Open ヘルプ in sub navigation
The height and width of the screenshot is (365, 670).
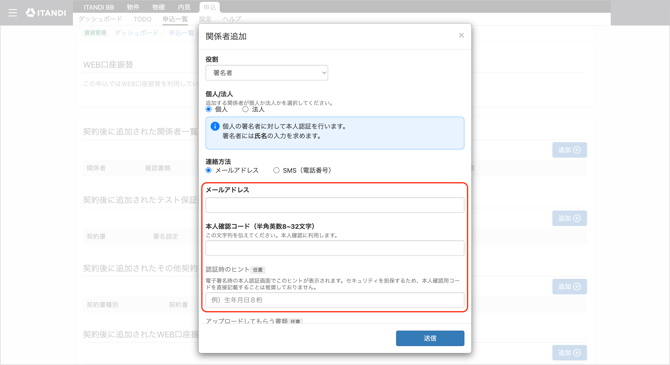click(232, 19)
